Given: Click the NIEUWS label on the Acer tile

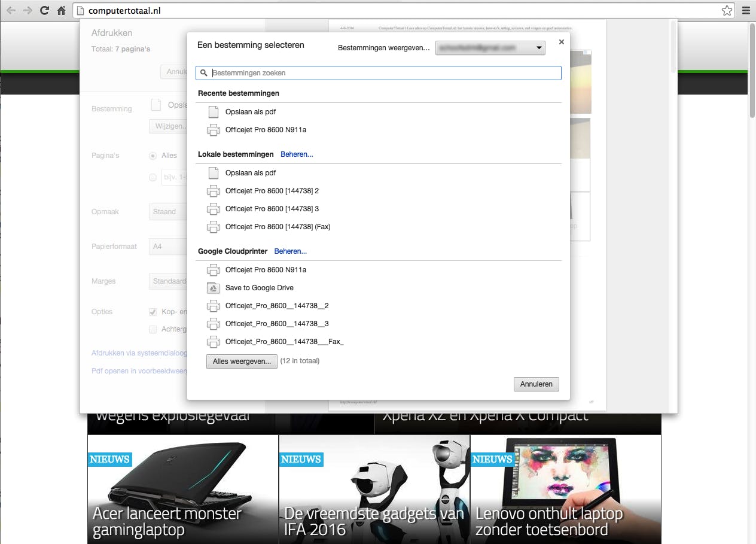Looking at the screenshot, I should point(109,460).
